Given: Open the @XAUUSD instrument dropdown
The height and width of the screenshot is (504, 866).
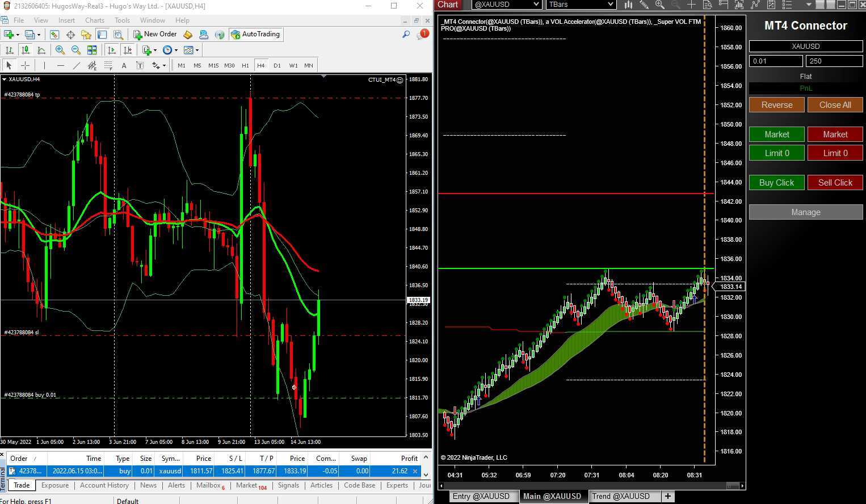Looking at the screenshot, I should click(506, 5).
